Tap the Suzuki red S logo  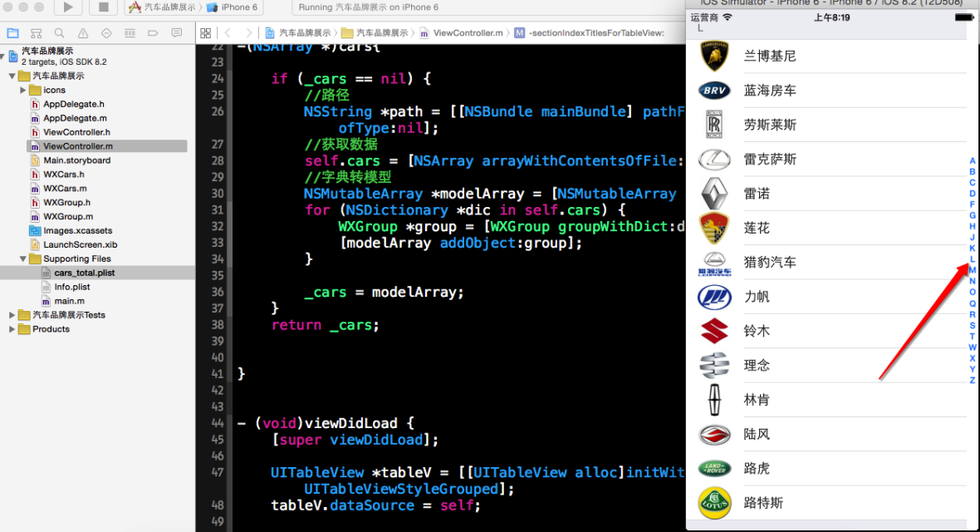coord(714,331)
